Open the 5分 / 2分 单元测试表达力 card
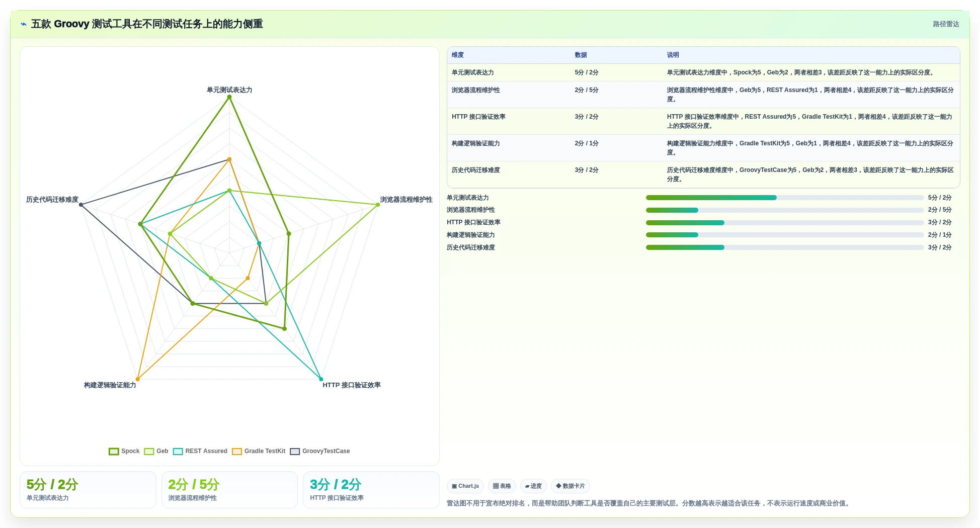980x528 pixels. tap(88, 490)
